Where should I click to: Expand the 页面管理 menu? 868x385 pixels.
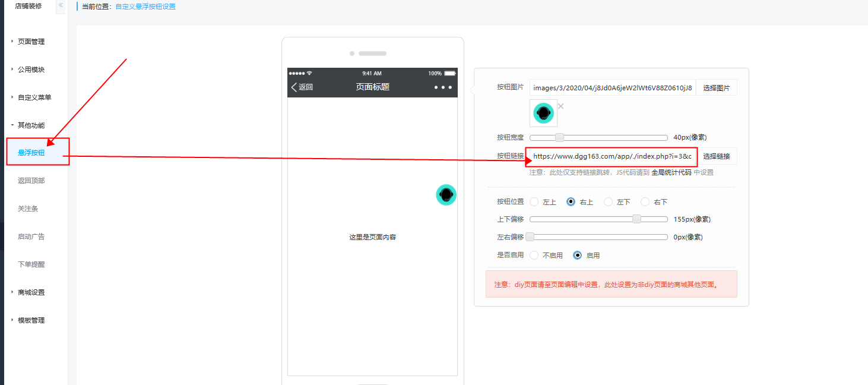[x=31, y=42]
